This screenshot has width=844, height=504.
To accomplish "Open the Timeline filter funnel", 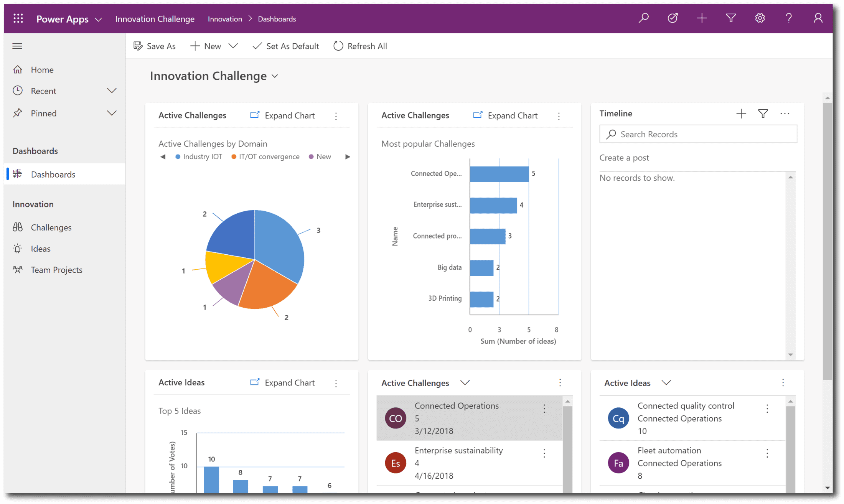I will (x=763, y=114).
